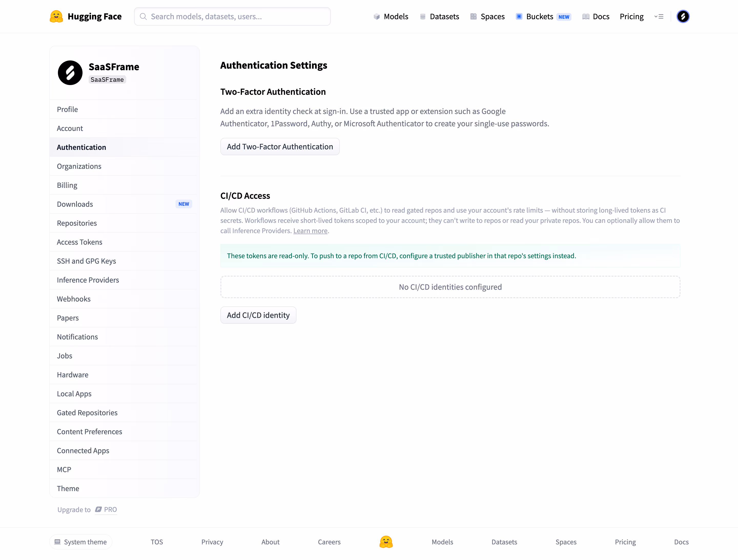Open the Spaces grid icon in navbar
Screen dimensions: 738x560
pos(474,17)
